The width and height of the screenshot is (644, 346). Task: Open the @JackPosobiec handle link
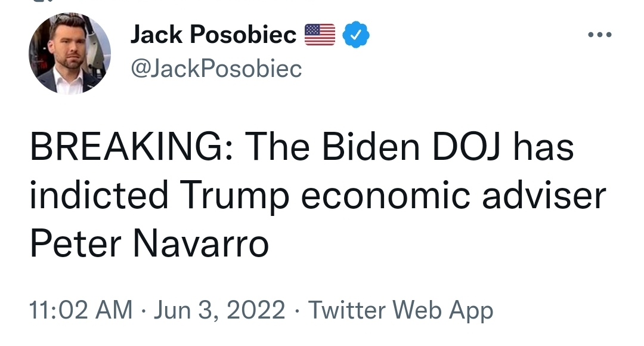(x=216, y=68)
